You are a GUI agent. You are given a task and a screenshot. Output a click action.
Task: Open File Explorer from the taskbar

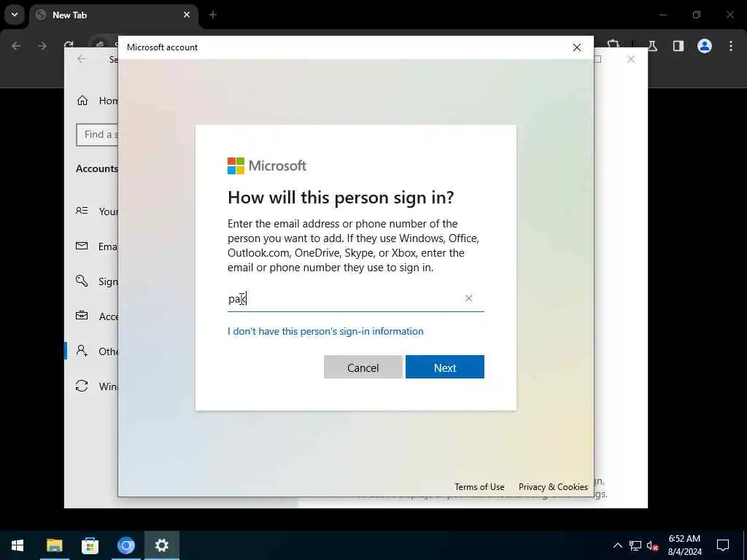(54, 545)
